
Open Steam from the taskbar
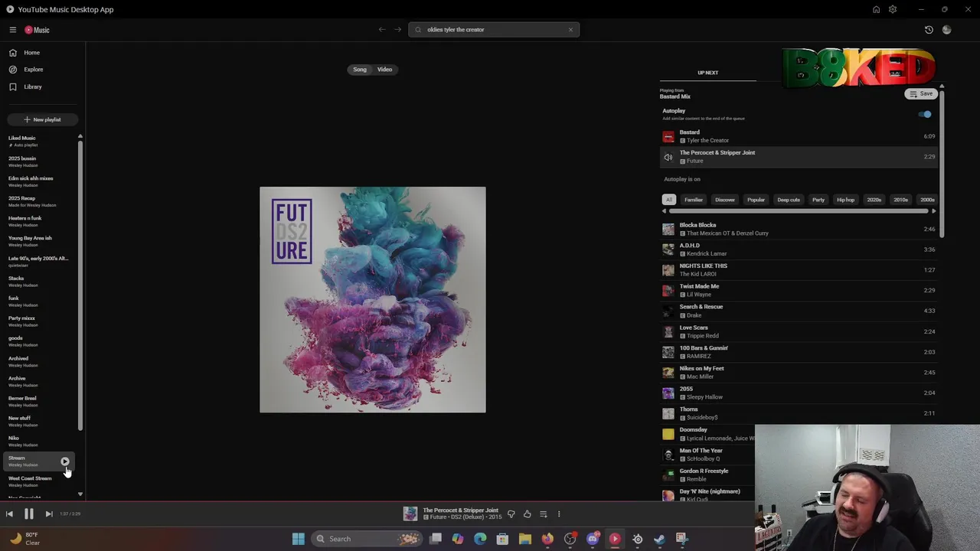click(659, 539)
